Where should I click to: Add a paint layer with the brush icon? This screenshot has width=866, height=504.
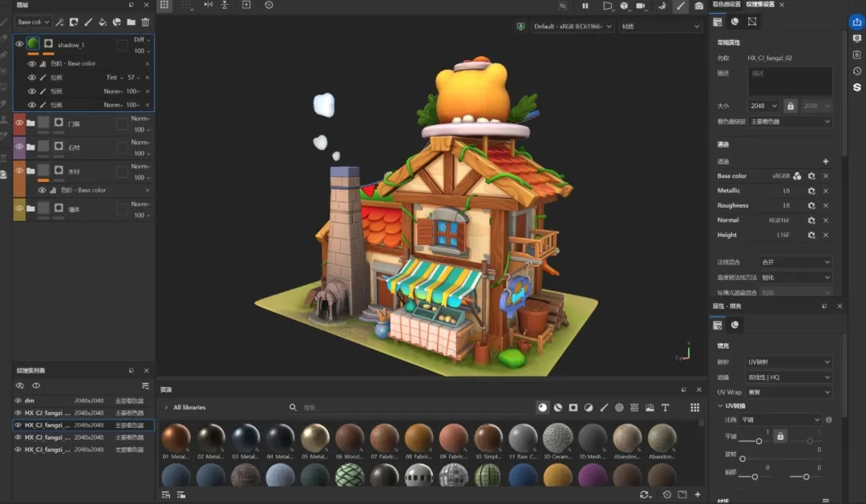(x=88, y=22)
